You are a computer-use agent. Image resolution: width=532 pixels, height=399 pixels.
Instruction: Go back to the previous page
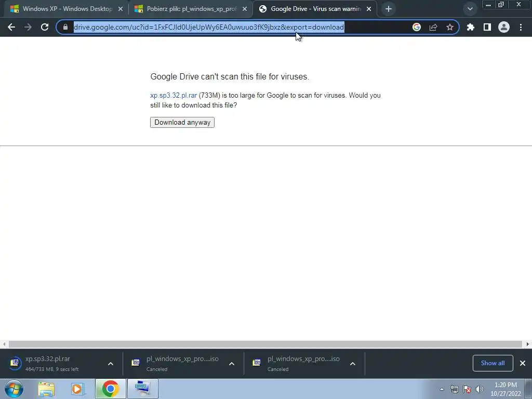point(11,27)
